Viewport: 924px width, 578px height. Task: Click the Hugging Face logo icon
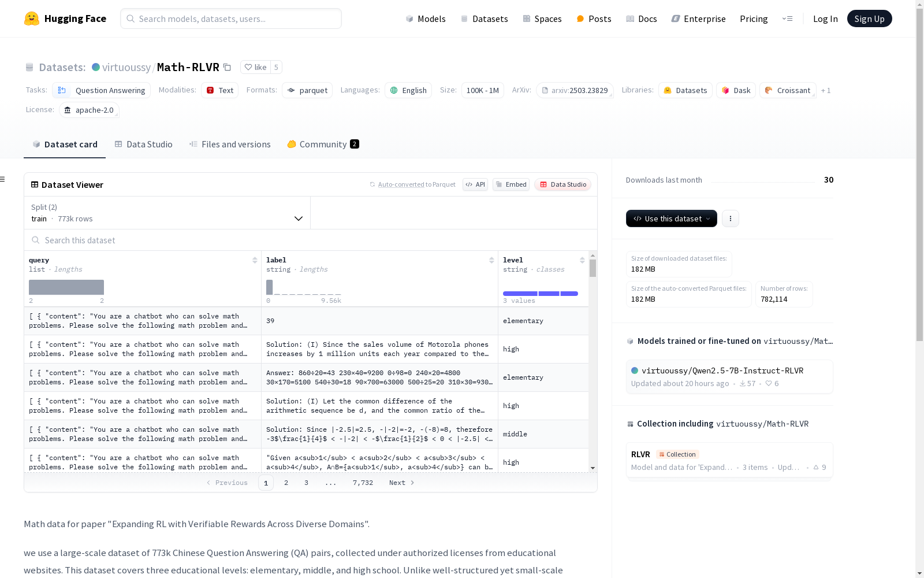[32, 18]
